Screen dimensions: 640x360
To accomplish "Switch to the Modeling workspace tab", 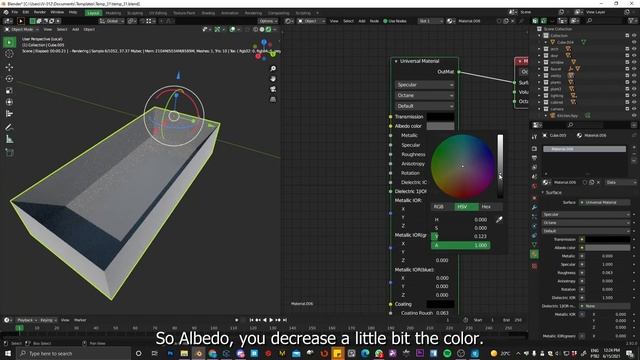I will (113, 13).
